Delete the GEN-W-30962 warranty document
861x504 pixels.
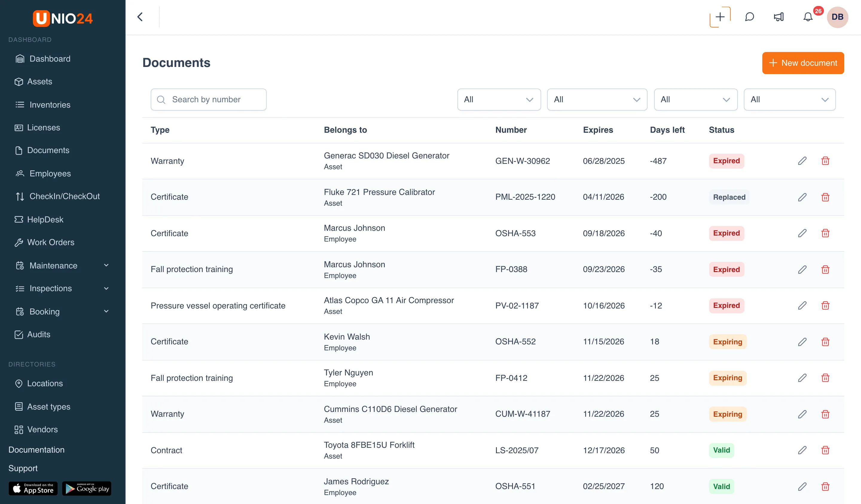pyautogui.click(x=825, y=161)
